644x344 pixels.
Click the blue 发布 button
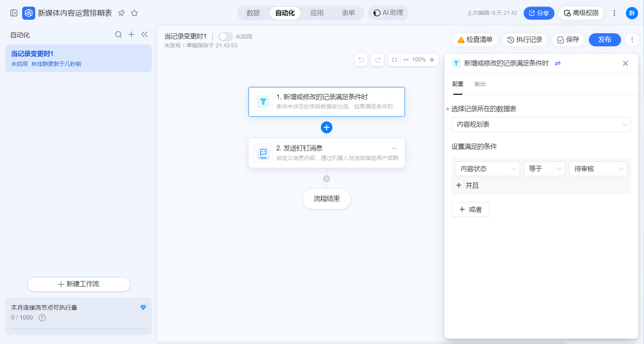coord(604,40)
